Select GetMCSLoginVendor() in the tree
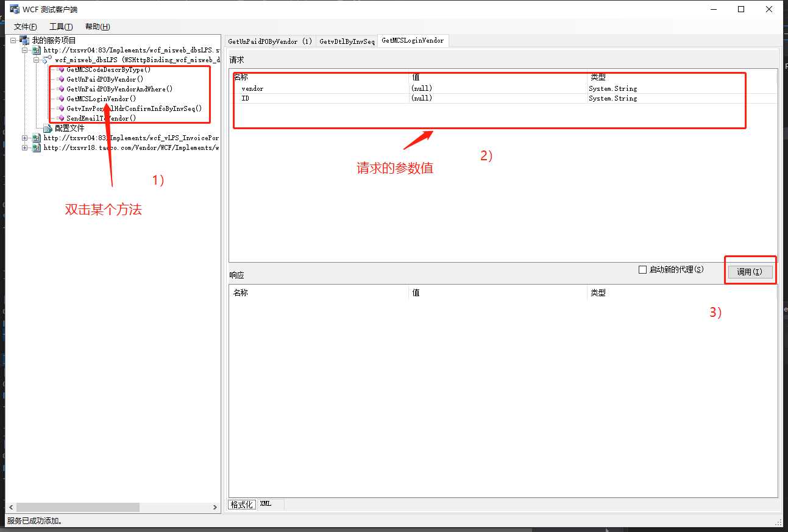The width and height of the screenshot is (788, 532). coord(101,99)
